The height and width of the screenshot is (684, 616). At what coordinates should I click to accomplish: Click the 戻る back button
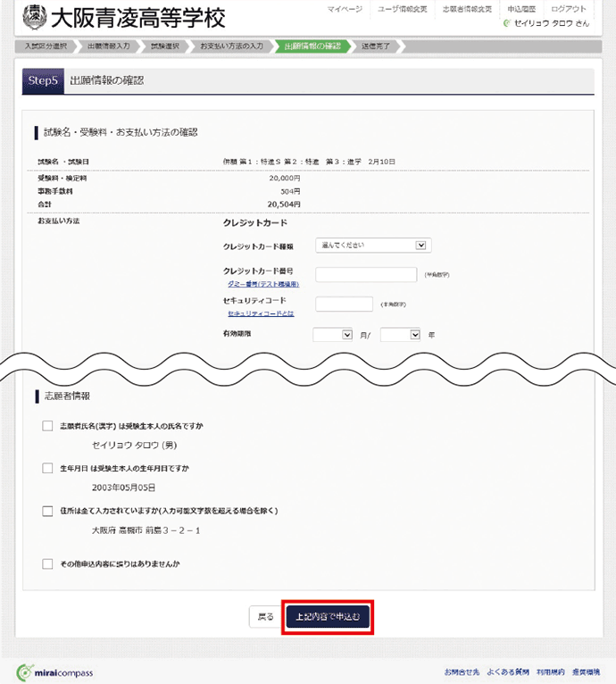(x=265, y=616)
